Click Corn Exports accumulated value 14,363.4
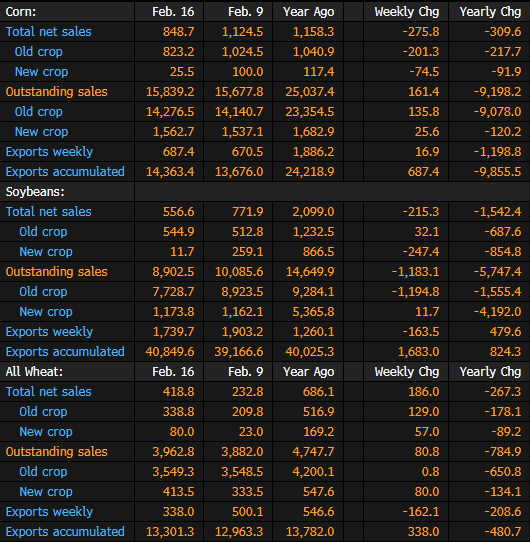 tap(170, 172)
